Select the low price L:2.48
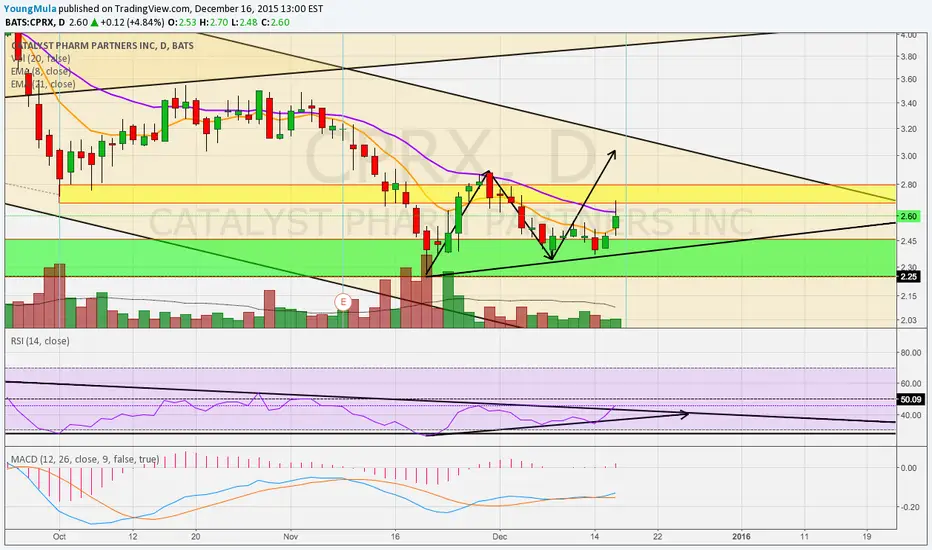Viewport: 932px width, 550px height. 243,23
